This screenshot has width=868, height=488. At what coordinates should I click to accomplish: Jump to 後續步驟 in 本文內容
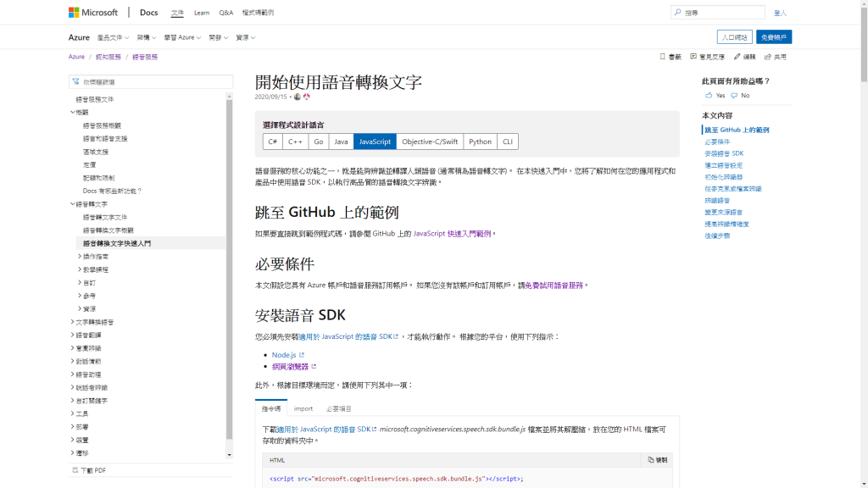(717, 236)
